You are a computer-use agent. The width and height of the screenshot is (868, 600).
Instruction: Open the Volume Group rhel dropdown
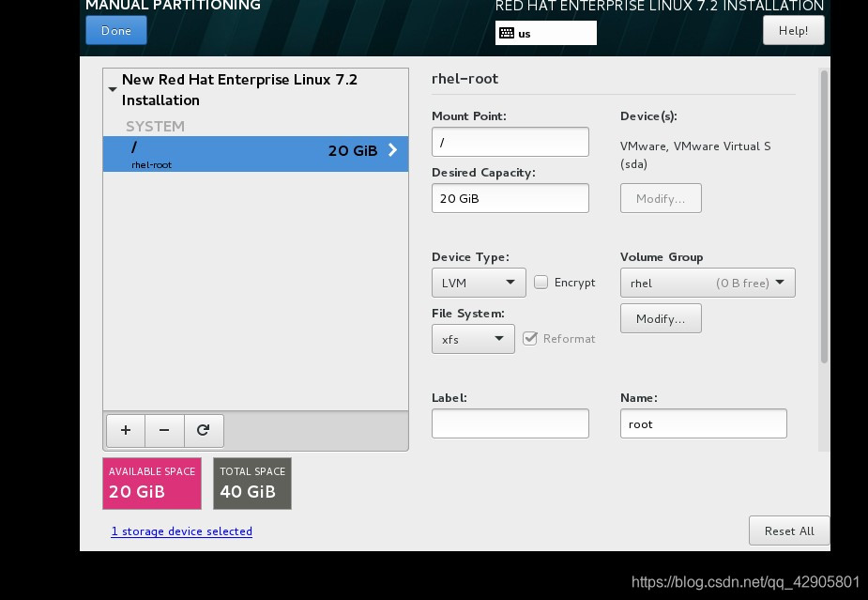click(708, 283)
